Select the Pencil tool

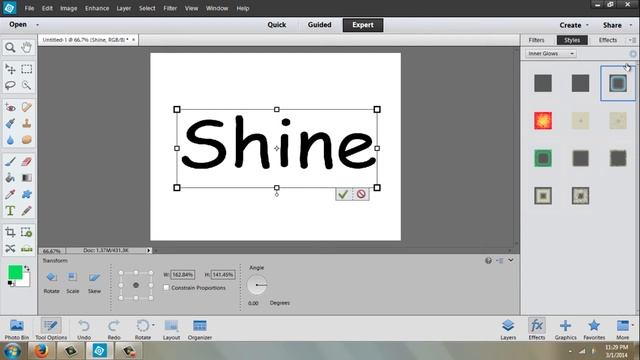27,211
